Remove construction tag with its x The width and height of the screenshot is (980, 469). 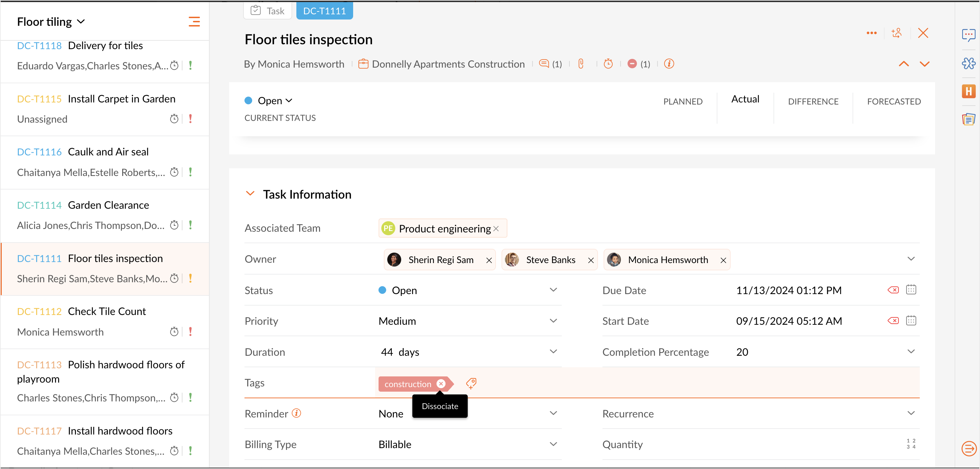[x=441, y=384]
